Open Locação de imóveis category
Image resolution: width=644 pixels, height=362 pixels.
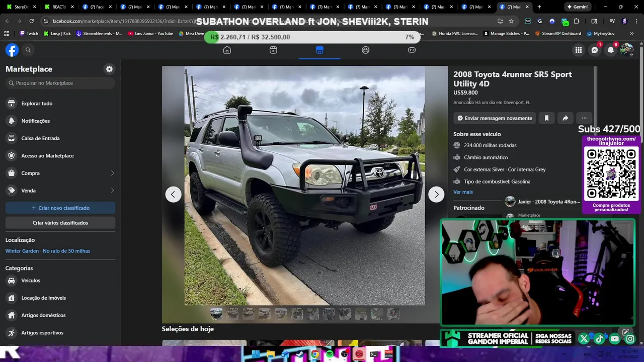pos(60,298)
